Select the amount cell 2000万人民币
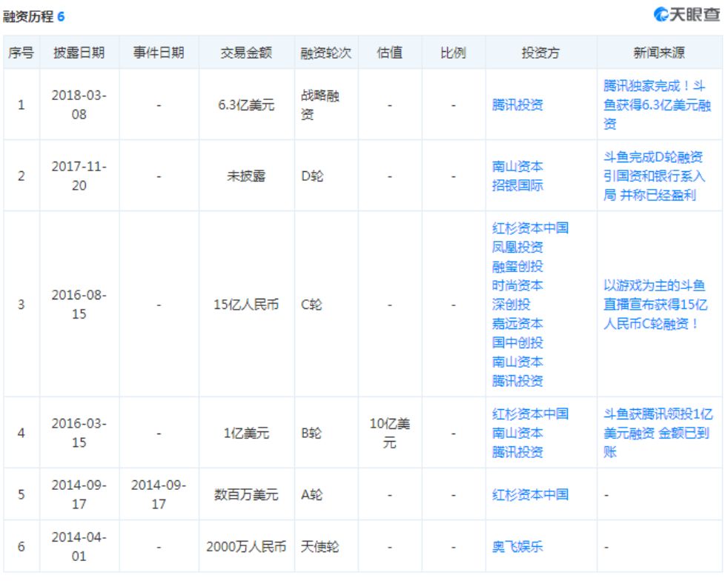This screenshot has height=581, width=728. pos(246,547)
